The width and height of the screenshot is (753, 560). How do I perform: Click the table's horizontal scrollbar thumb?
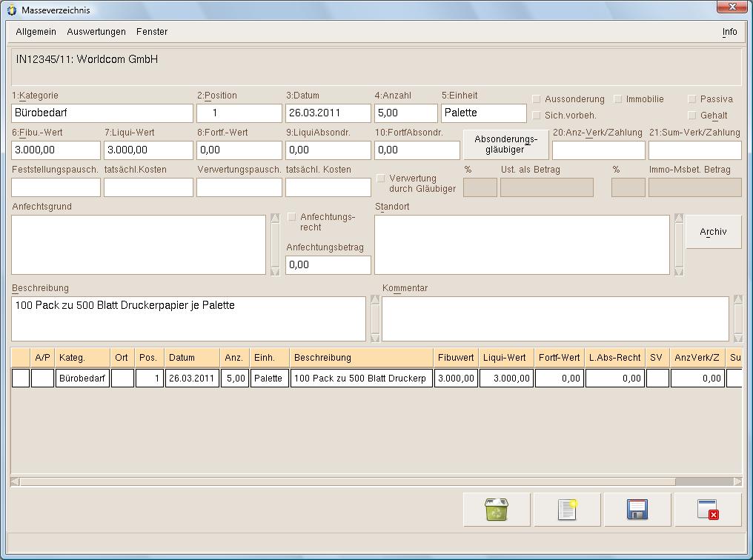pyautogui.click(x=348, y=481)
